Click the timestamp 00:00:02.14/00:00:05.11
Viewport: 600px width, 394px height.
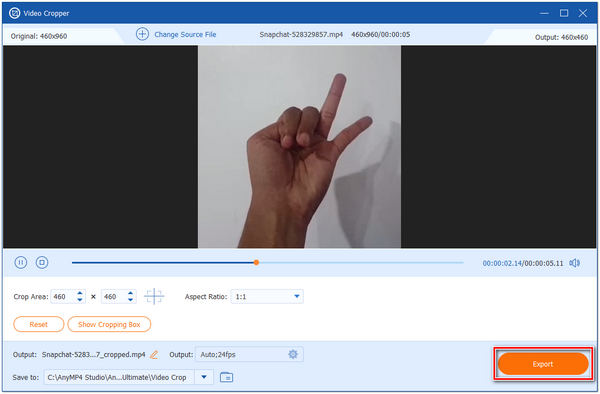523,263
